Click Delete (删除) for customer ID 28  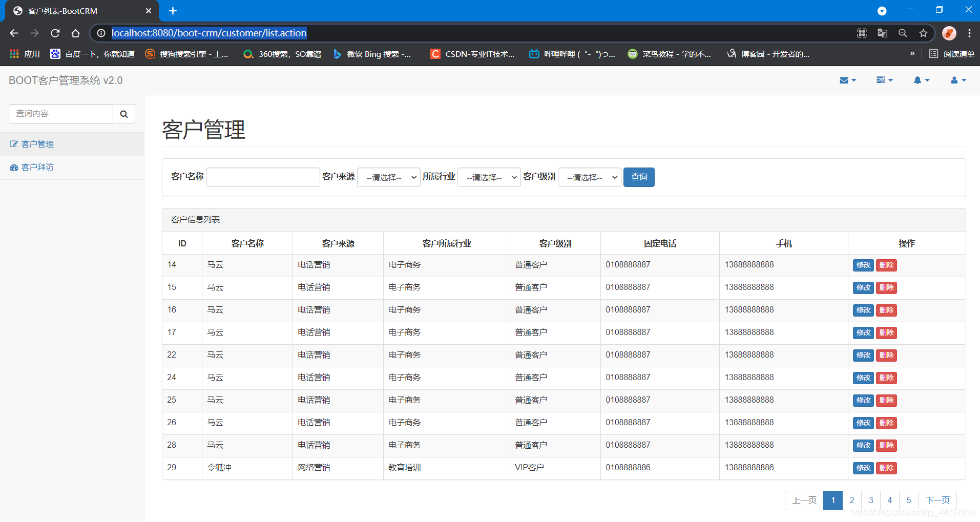[x=886, y=446]
